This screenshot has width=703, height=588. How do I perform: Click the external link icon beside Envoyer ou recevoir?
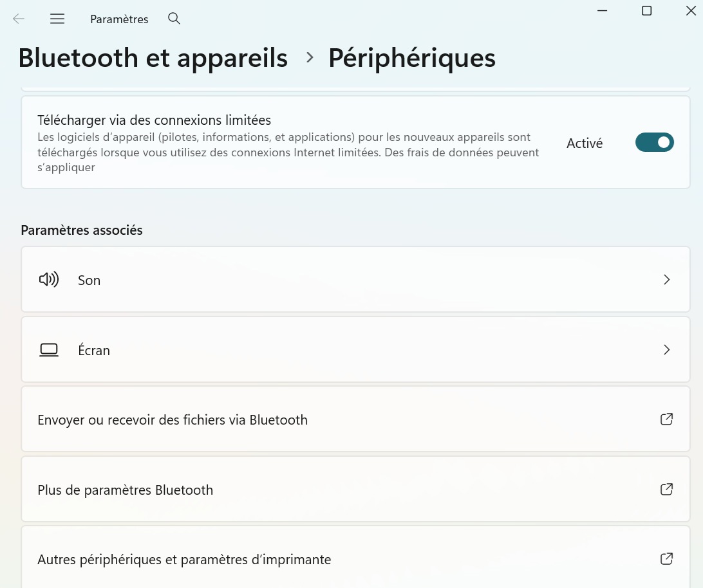pyautogui.click(x=666, y=419)
